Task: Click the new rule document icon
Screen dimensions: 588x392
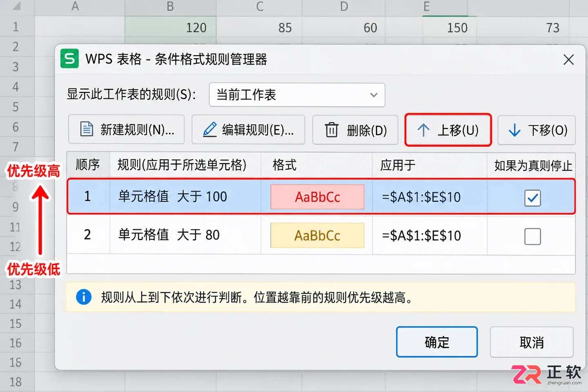Action: (x=87, y=129)
